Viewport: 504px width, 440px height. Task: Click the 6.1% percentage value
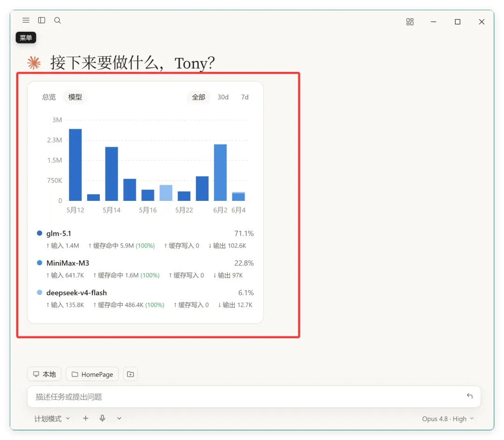point(246,293)
